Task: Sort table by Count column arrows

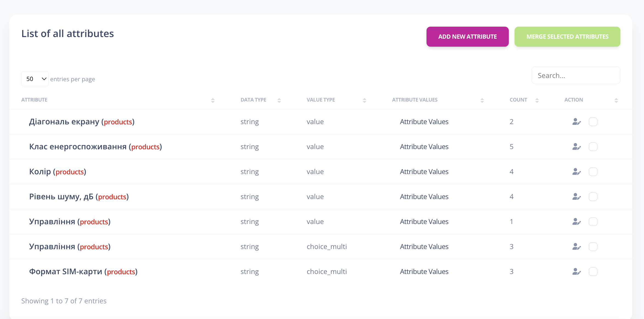Action: [x=537, y=100]
